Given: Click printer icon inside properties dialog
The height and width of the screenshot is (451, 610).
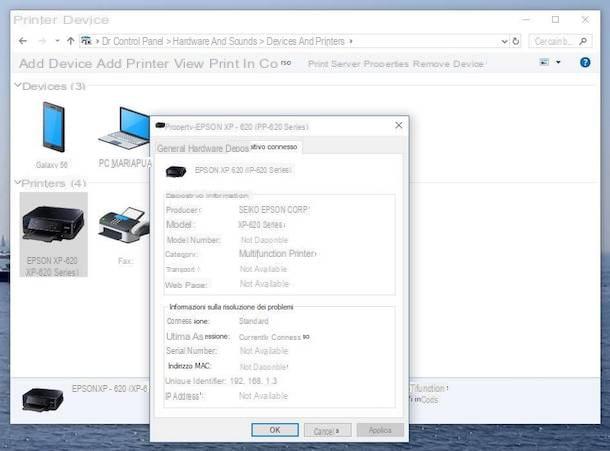Looking at the screenshot, I should 176,171.
